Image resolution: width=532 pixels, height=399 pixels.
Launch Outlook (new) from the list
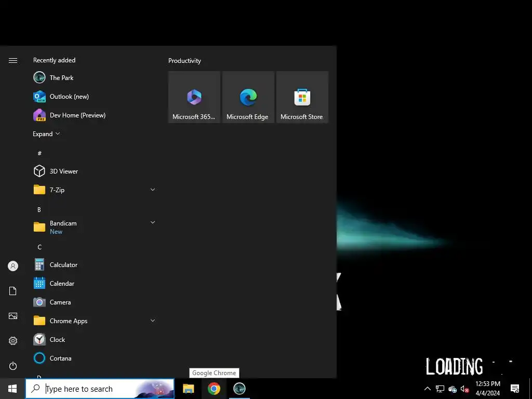[95, 96]
